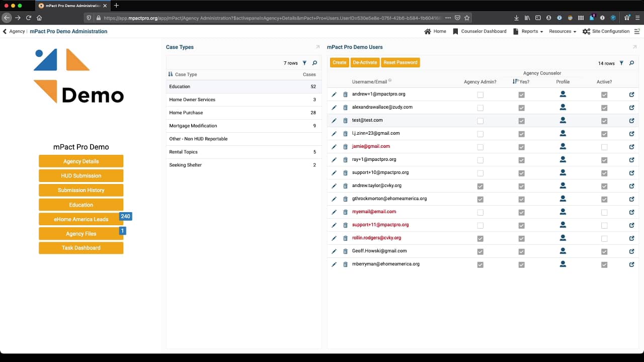The image size is (644, 362).
Task: Open profile for support+11@mpactpro.org
Action: point(563,225)
